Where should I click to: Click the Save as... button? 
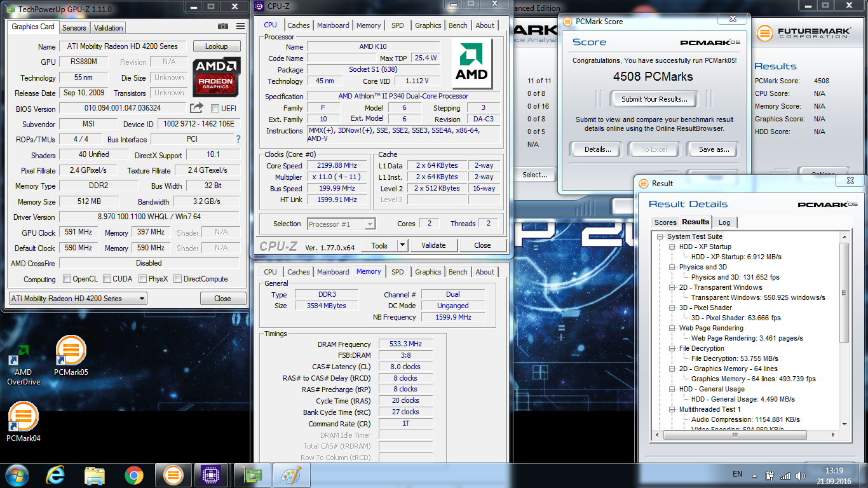point(714,149)
